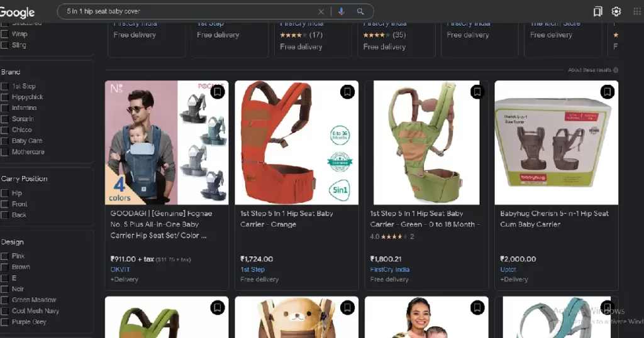Click the ₹911.00 + tax price
This screenshot has width=644, height=338.
tap(132, 259)
